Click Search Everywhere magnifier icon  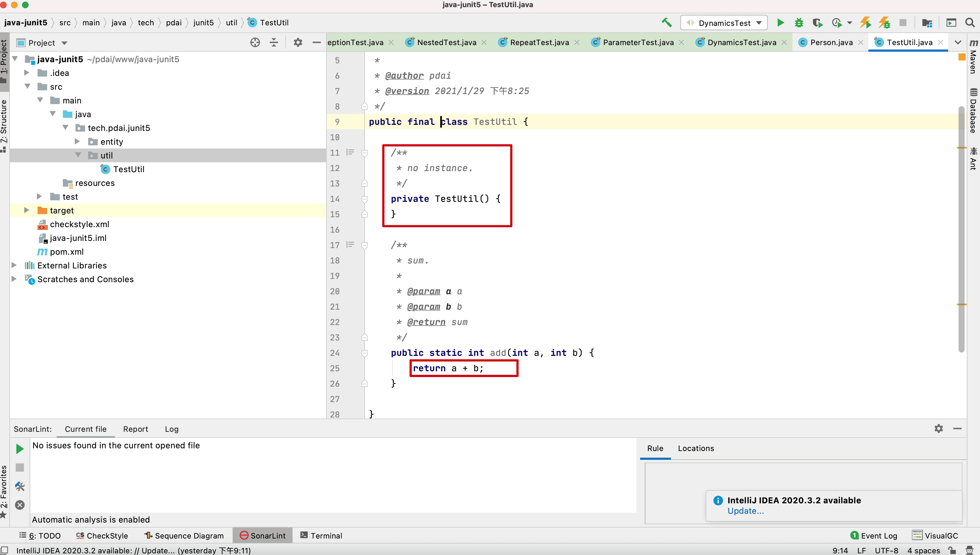click(970, 23)
